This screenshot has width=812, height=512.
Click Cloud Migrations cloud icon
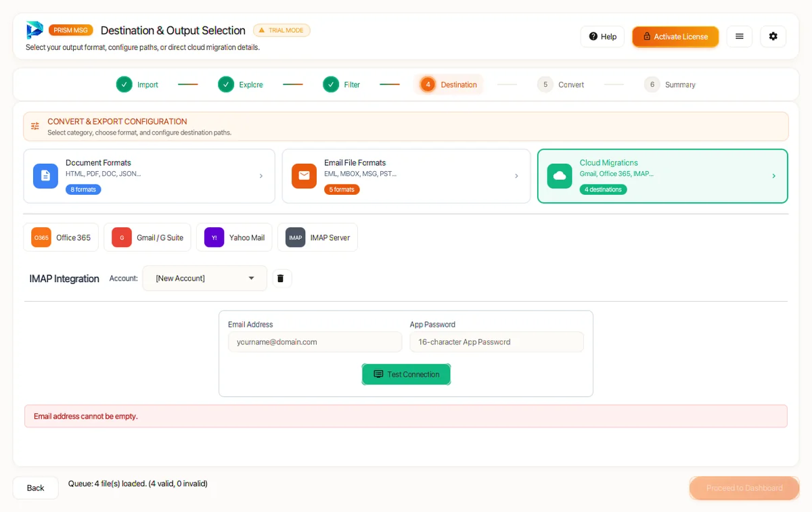click(x=560, y=176)
